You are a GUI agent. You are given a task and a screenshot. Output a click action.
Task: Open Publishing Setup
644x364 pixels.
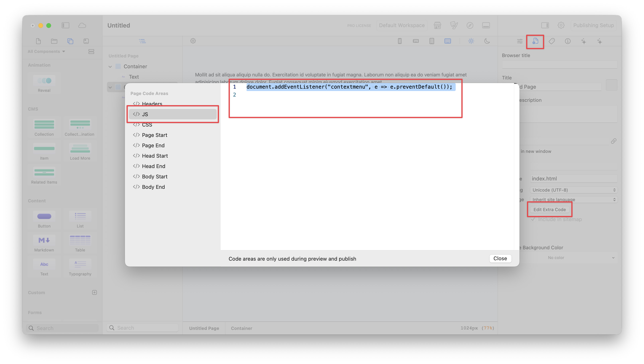point(593,25)
